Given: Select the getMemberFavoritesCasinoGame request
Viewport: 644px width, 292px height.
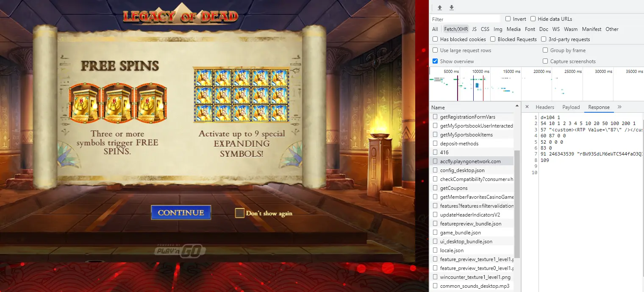Looking at the screenshot, I should (472, 197).
